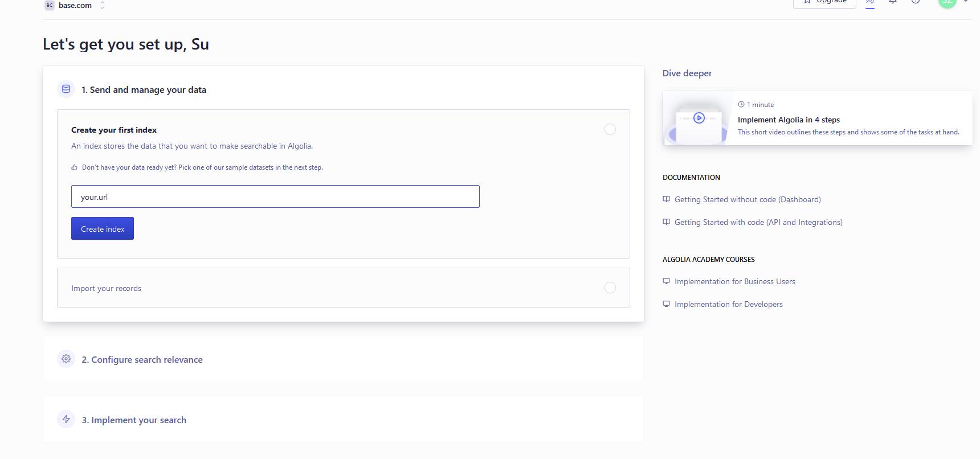The height and width of the screenshot is (459, 980).
Task: Open the green user avatar menu
Action: (947, 3)
